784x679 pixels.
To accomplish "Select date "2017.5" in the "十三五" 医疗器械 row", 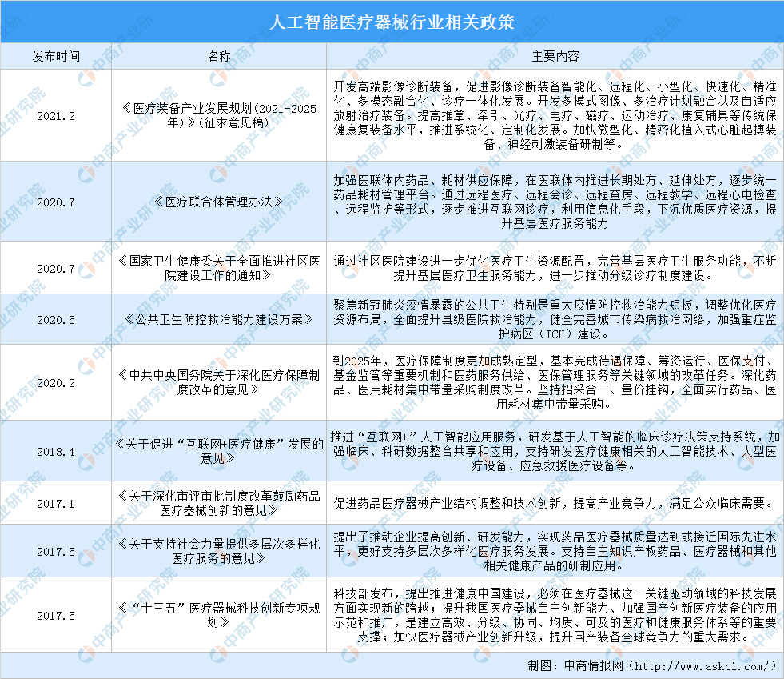I will point(56,616).
